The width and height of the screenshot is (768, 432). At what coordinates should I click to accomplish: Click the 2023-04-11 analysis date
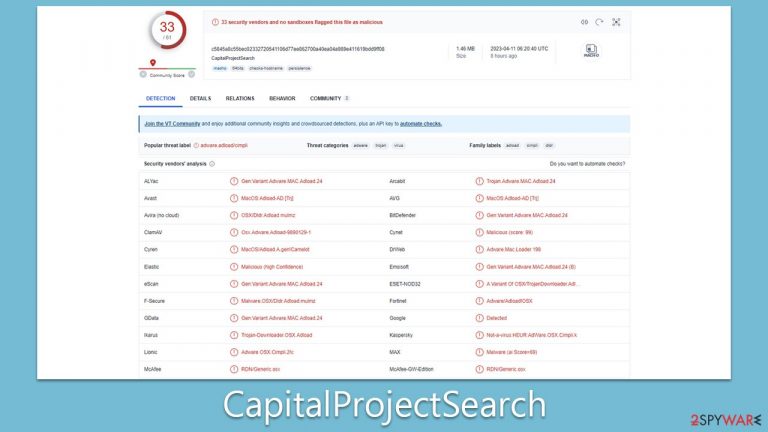pos(519,49)
